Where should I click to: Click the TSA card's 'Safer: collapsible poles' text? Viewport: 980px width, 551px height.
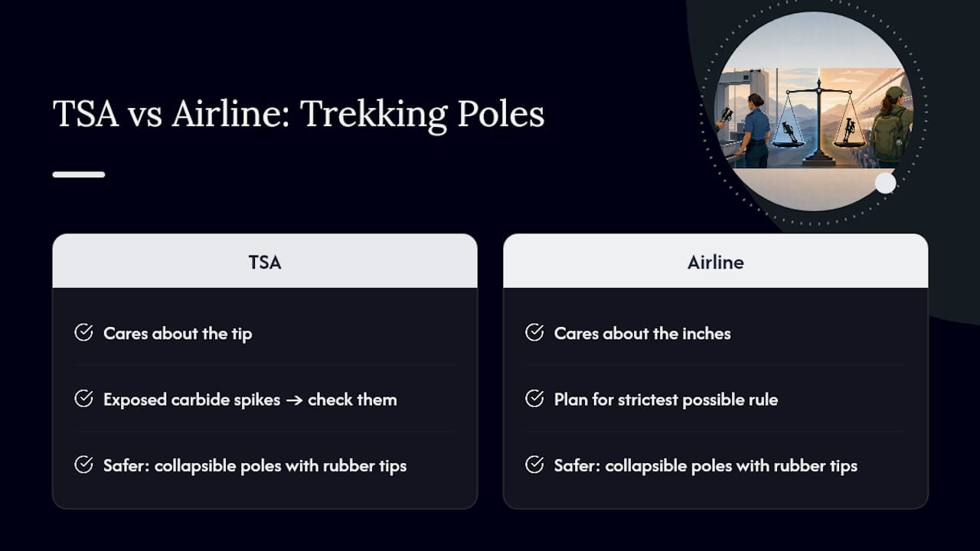(x=255, y=465)
